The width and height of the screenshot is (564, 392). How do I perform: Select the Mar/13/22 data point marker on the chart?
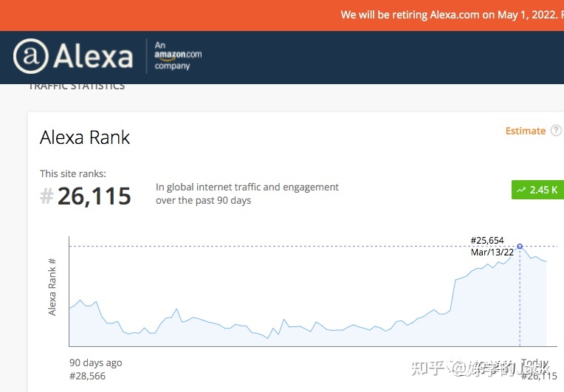[x=520, y=247]
